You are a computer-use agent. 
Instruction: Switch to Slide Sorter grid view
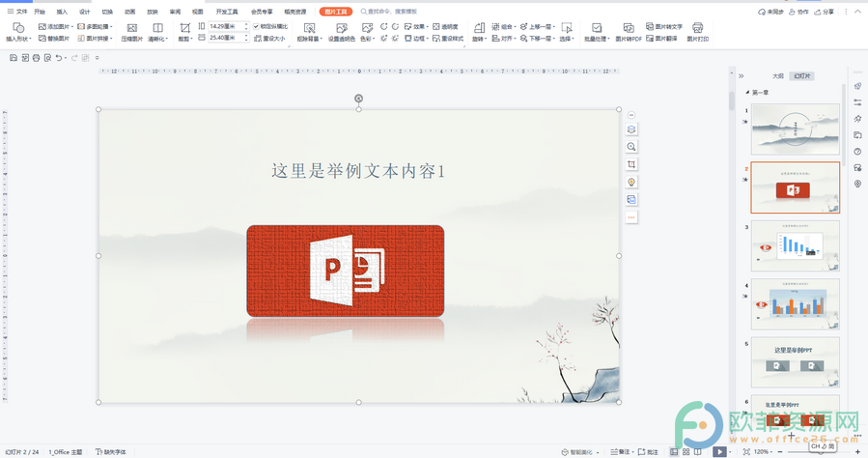686,452
